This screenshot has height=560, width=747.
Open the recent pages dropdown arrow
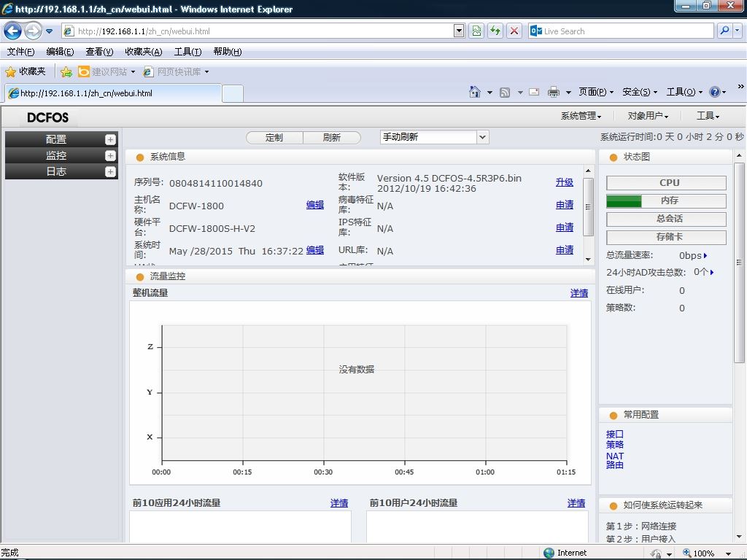[49, 31]
